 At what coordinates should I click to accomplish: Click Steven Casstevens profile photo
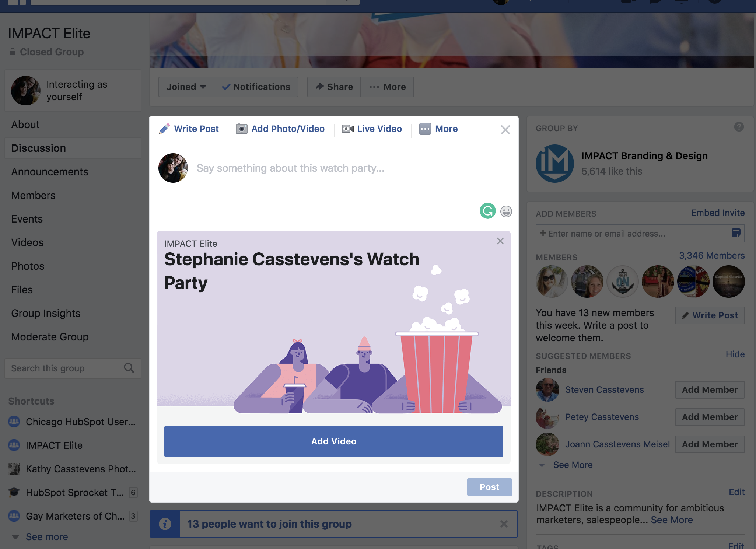point(547,390)
